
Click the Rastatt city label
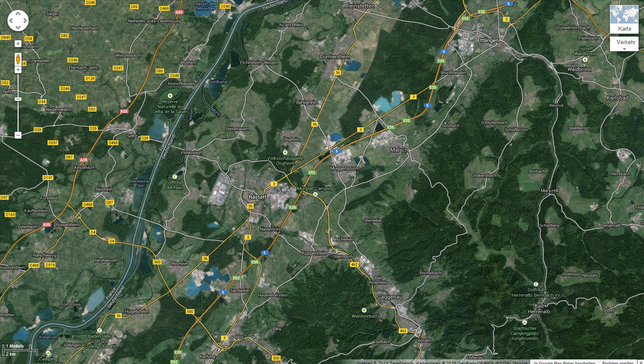click(x=258, y=197)
